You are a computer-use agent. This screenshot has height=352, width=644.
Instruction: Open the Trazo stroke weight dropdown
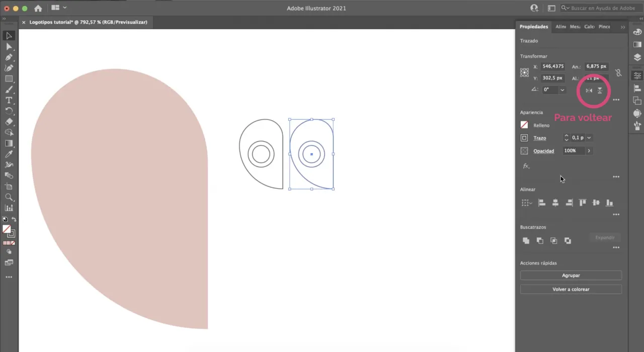coord(589,137)
